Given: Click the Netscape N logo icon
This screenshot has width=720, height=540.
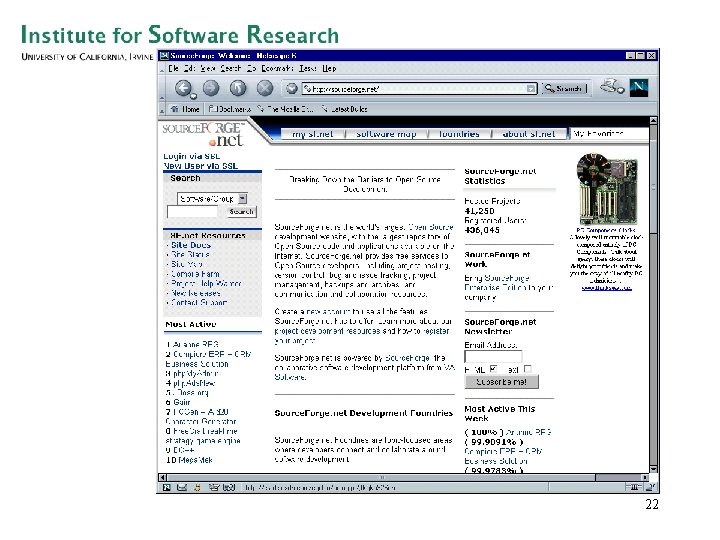Looking at the screenshot, I should tap(638, 87).
